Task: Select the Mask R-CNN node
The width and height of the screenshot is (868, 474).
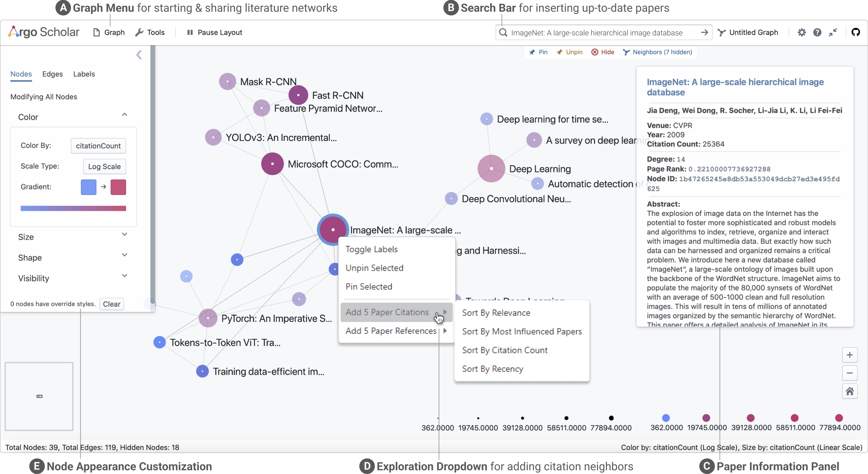Action: [x=227, y=81]
